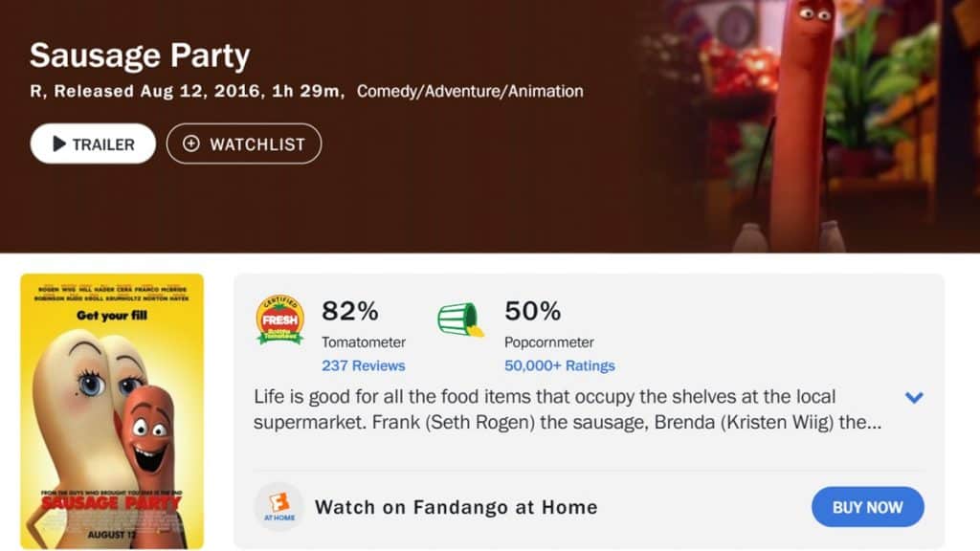The image size is (980, 551).
Task: Click the Sausage Party movie title
Action: [140, 55]
